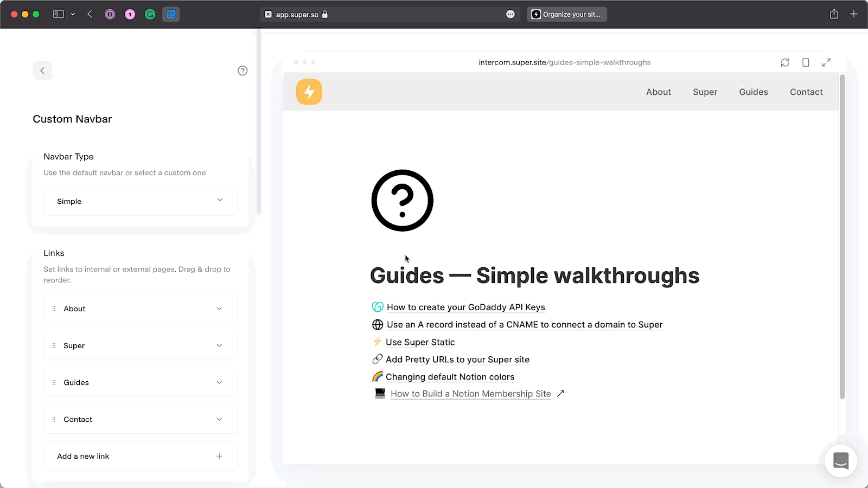
Task: Select About in the preview navbar
Action: tap(659, 92)
